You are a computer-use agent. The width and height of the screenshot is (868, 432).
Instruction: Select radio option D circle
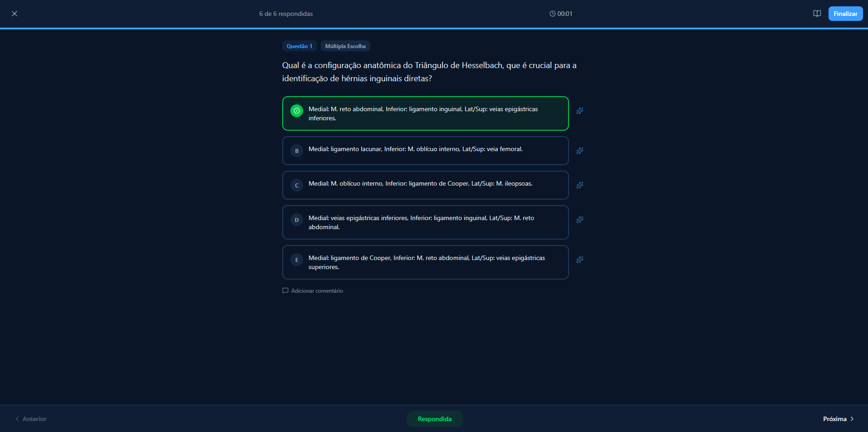click(297, 220)
